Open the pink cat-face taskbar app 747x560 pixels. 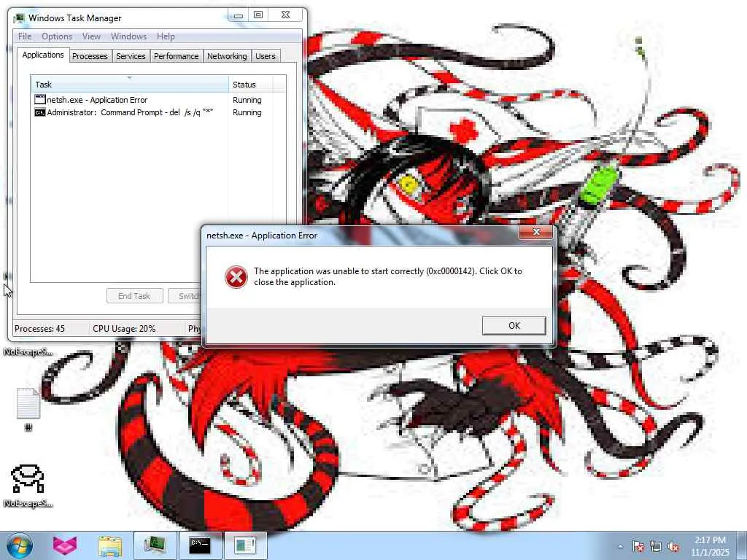[x=65, y=545]
